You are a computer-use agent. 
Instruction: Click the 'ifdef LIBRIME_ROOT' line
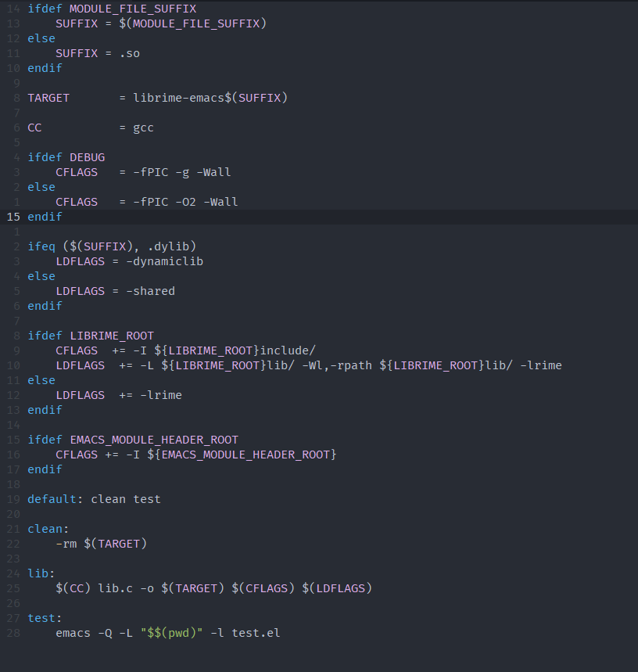pyautogui.click(x=91, y=336)
